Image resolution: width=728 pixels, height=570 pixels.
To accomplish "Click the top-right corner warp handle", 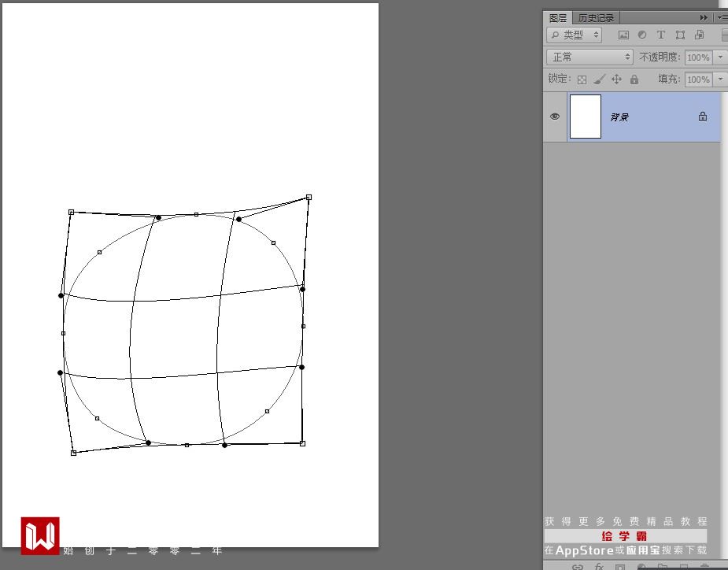I will (x=309, y=198).
